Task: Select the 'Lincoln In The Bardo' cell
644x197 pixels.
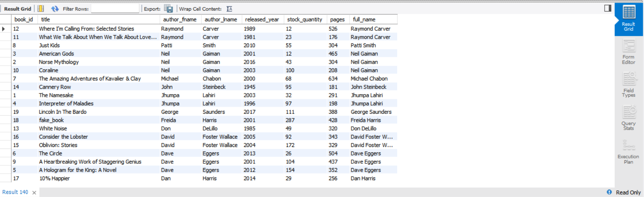Action: pos(99,112)
